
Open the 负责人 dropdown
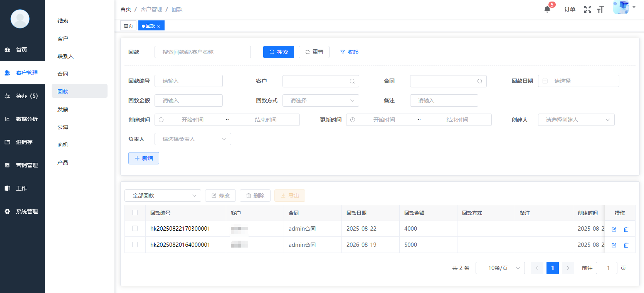click(x=193, y=139)
